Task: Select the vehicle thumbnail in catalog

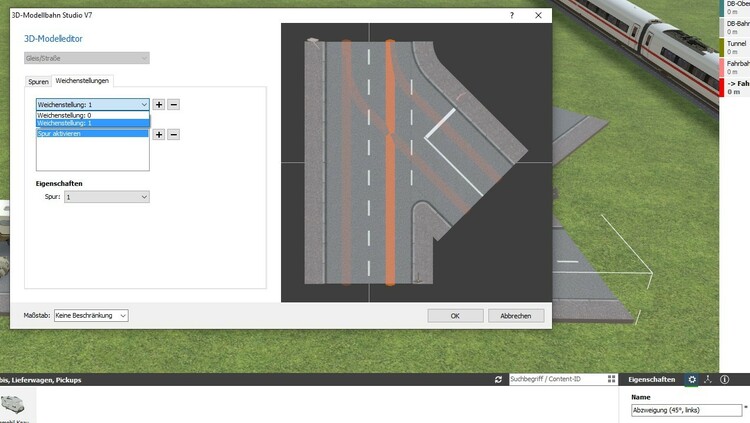Action: point(14,404)
